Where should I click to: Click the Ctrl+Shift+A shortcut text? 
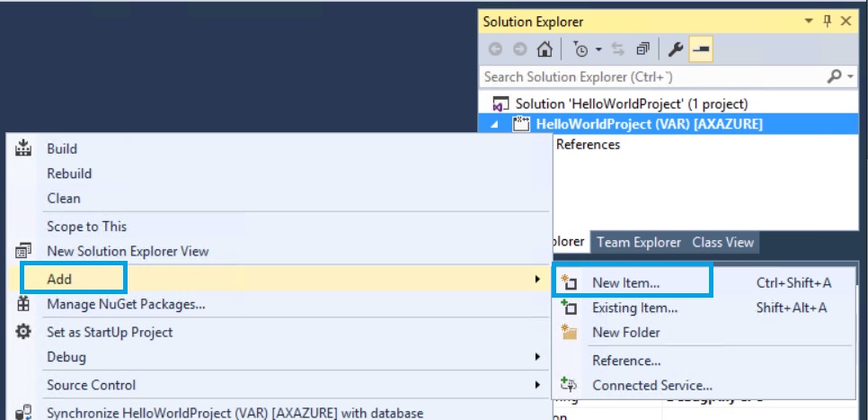793,282
